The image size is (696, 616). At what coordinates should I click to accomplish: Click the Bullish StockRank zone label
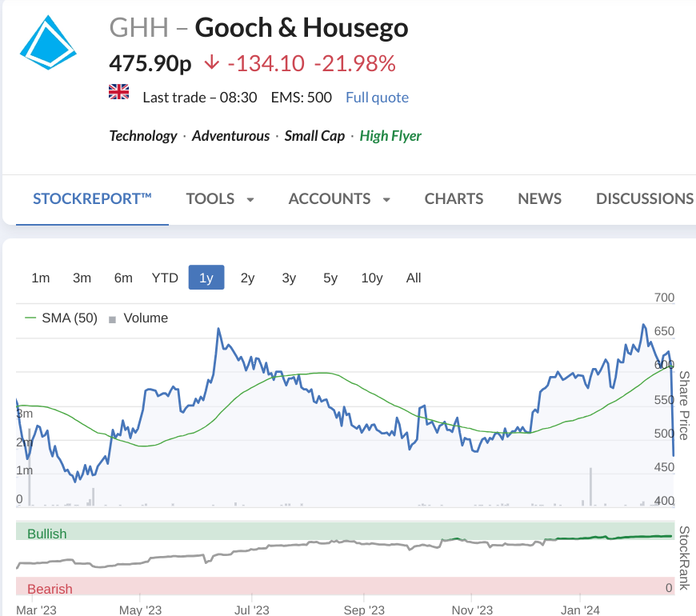pyautogui.click(x=47, y=534)
